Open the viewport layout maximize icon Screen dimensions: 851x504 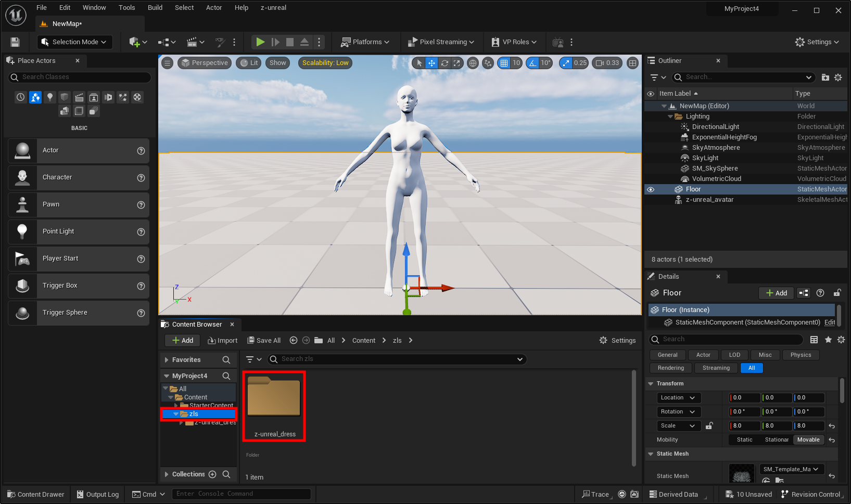632,63
